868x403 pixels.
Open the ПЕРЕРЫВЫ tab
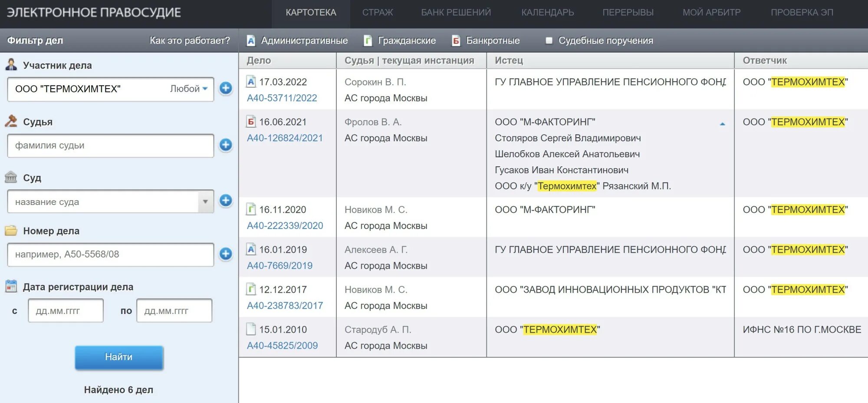628,13
